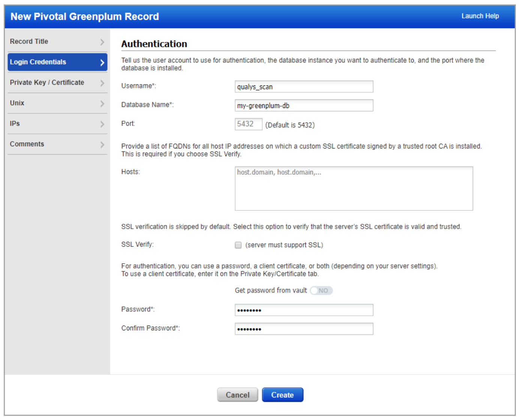Click the 'SSL Verify:' label
This screenshot has width=520, height=420.
(137, 244)
